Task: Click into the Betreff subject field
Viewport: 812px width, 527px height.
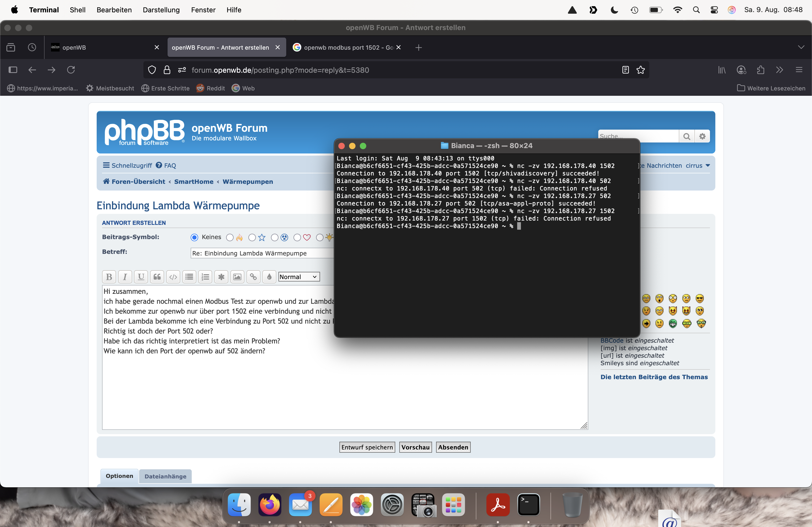Action: point(261,253)
